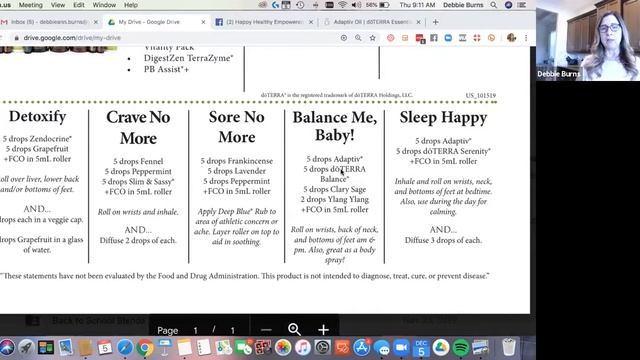This screenshot has width=640, height=360.
Task: Zoom out the PDF with minus button
Action: (266, 330)
